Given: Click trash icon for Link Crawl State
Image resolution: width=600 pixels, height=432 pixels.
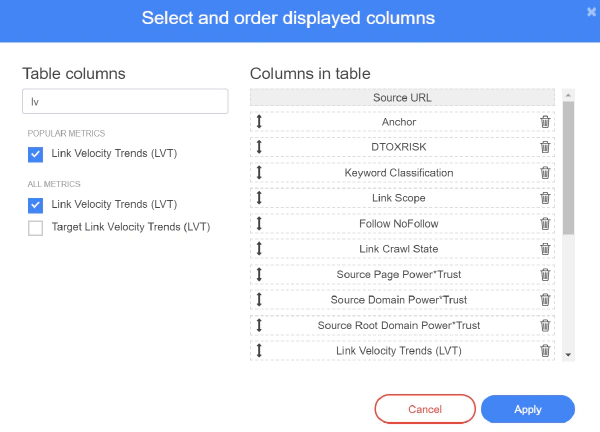Looking at the screenshot, I should 545,249.
